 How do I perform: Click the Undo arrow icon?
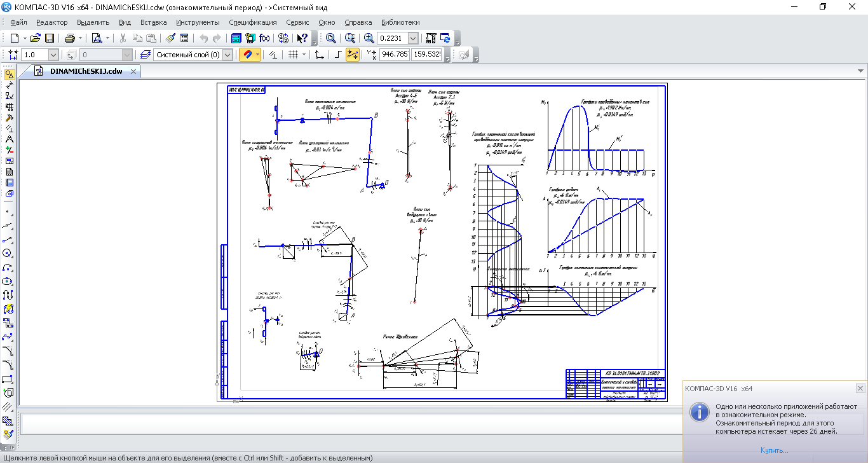coord(203,38)
